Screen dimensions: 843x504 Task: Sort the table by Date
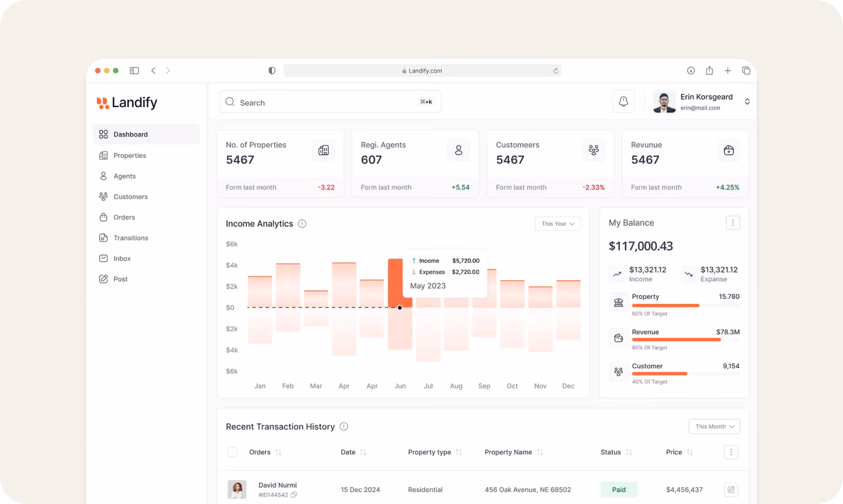[363, 452]
